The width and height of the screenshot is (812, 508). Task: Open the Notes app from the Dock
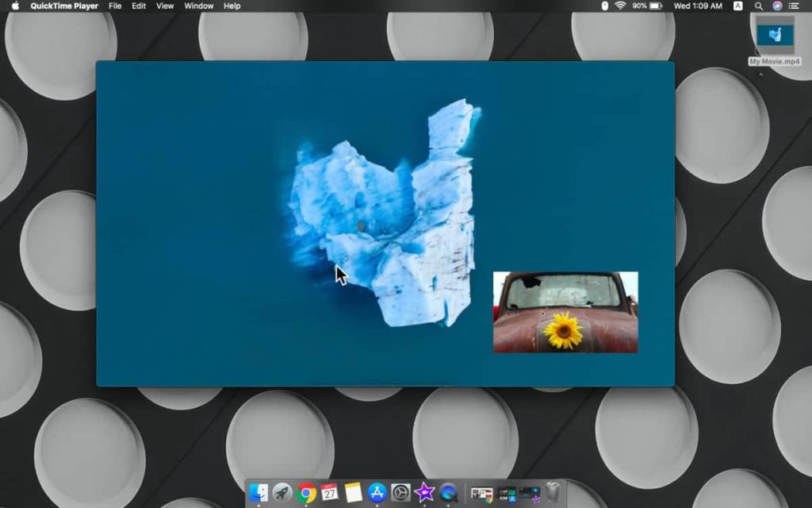pyautogui.click(x=353, y=492)
